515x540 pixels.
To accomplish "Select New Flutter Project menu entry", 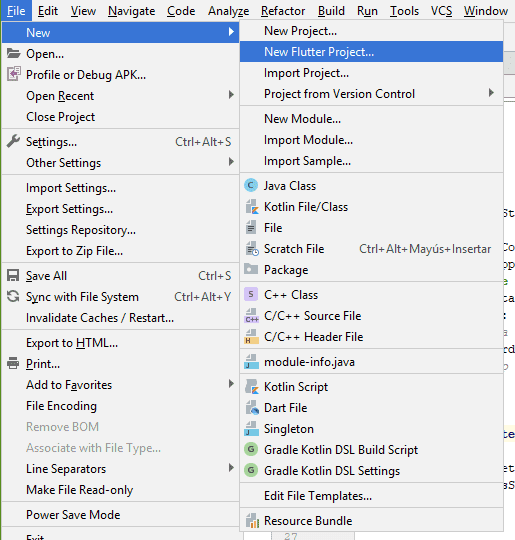I will tap(371, 52).
